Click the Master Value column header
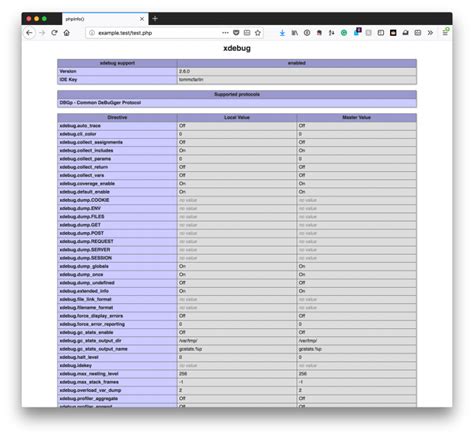 pyautogui.click(x=357, y=117)
